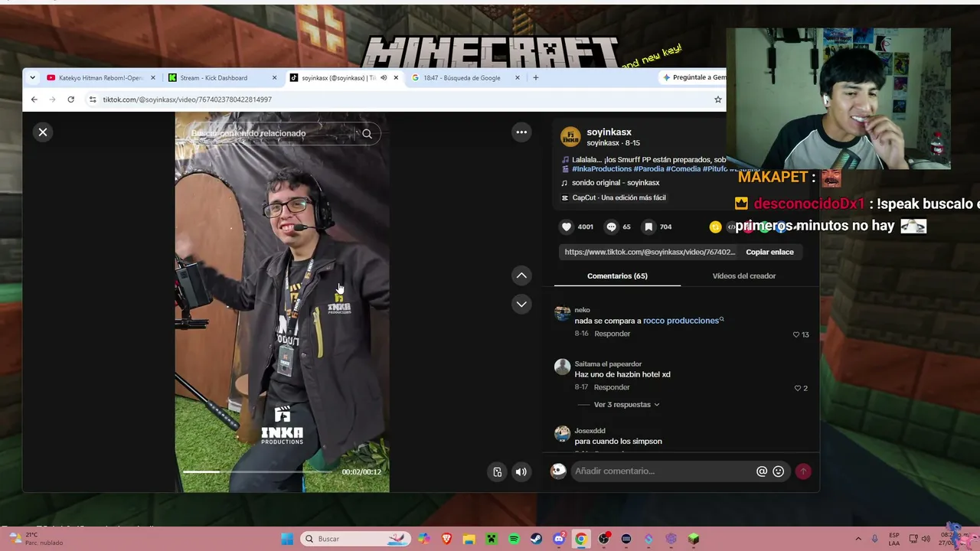Open Google Chrome from taskbar

point(581,539)
